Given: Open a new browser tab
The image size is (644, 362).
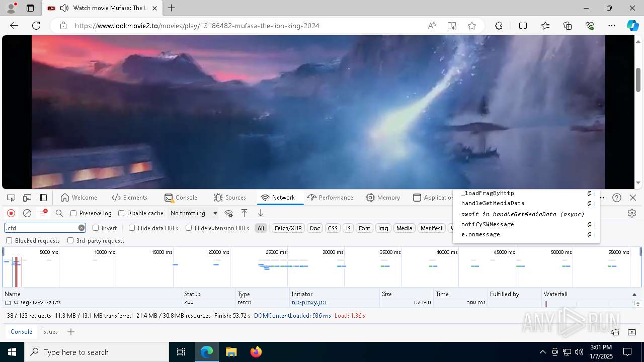Looking at the screenshot, I should [172, 8].
